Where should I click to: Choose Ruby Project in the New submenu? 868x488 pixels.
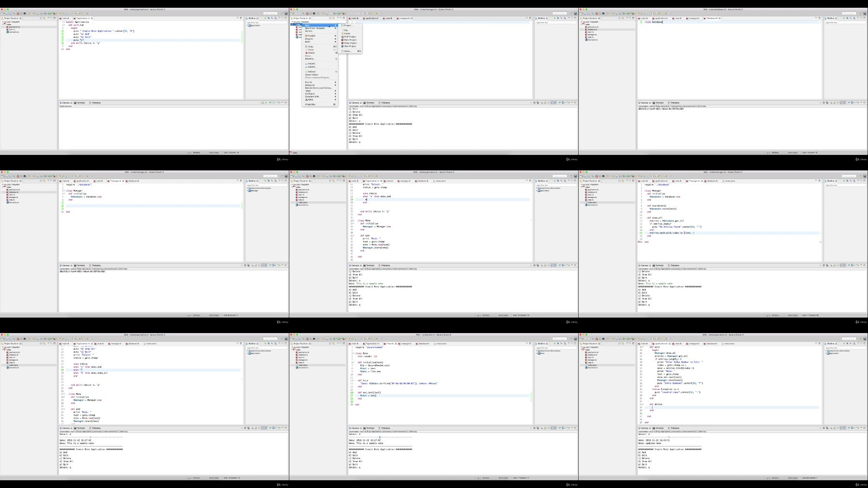(349, 43)
